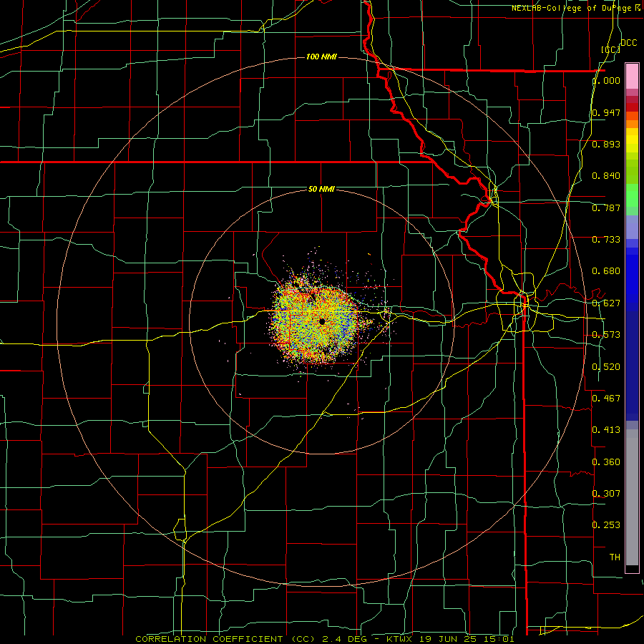This screenshot has width=644, height=644.
Task: Select the lavender color bar segment
Action: coord(632,227)
